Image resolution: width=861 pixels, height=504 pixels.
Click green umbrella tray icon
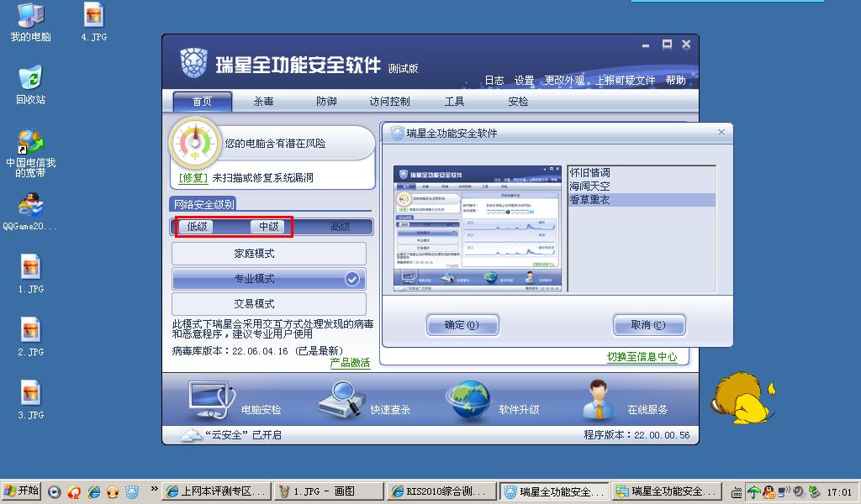tap(755, 492)
